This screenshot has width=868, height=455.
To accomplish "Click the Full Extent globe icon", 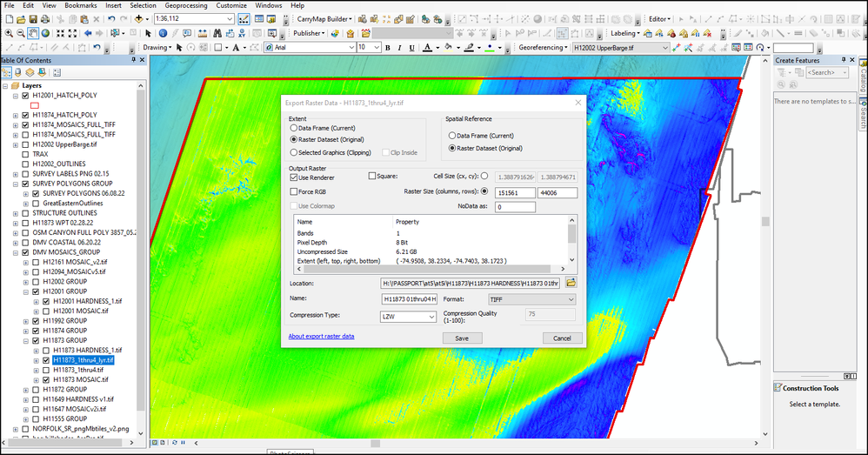I will [x=45, y=33].
